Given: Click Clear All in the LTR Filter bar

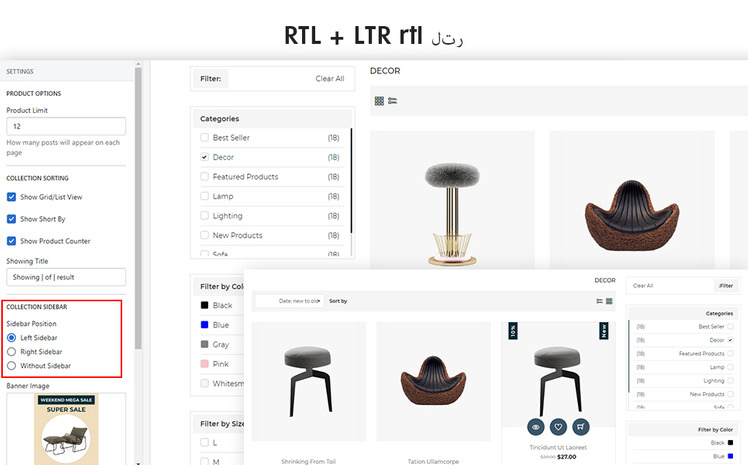Looking at the screenshot, I should tap(330, 79).
